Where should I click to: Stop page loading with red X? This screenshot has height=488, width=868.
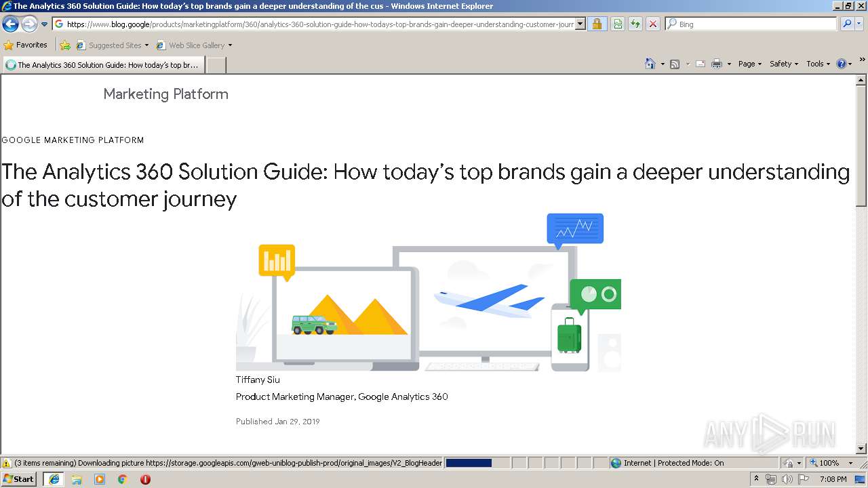pyautogui.click(x=653, y=24)
